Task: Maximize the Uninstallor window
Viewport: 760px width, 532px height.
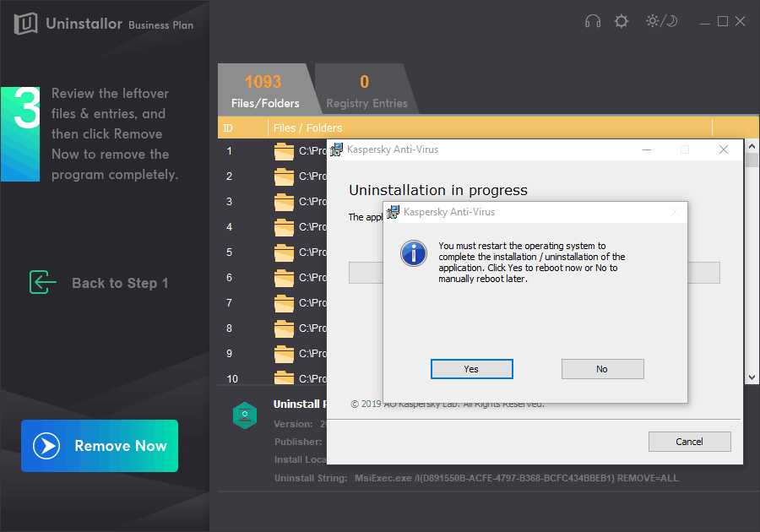Action: [x=723, y=21]
